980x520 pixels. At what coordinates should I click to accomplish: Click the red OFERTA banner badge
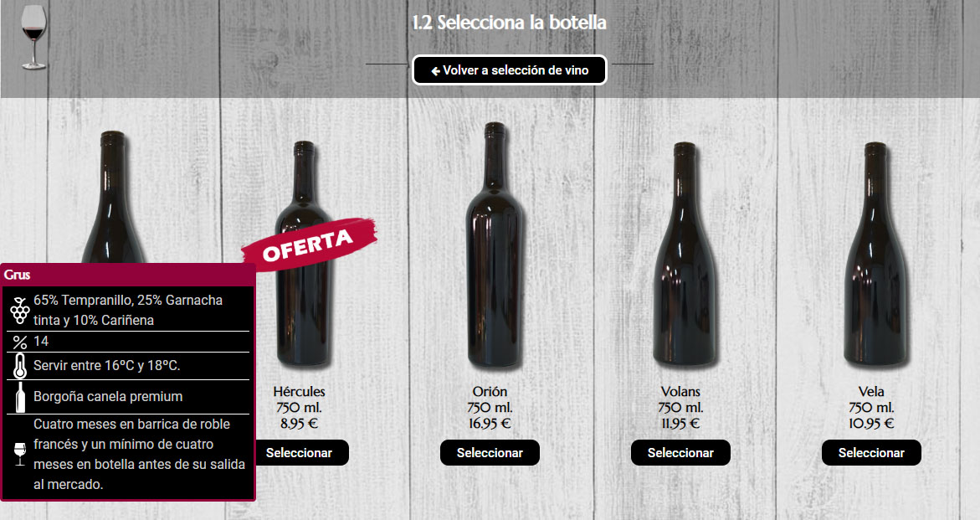click(x=310, y=243)
